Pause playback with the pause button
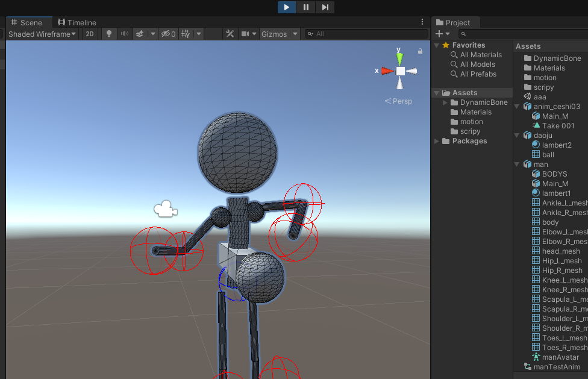The height and width of the screenshot is (379, 588). 306,7
